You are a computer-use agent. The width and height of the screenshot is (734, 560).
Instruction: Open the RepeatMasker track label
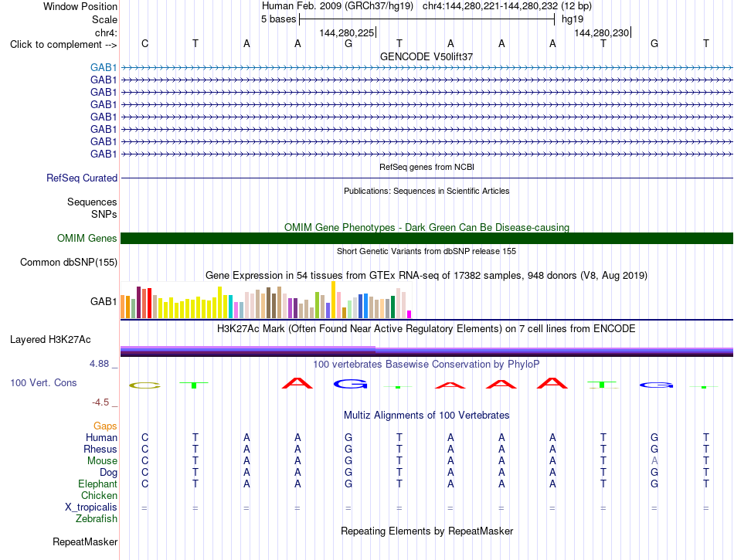[85, 541]
